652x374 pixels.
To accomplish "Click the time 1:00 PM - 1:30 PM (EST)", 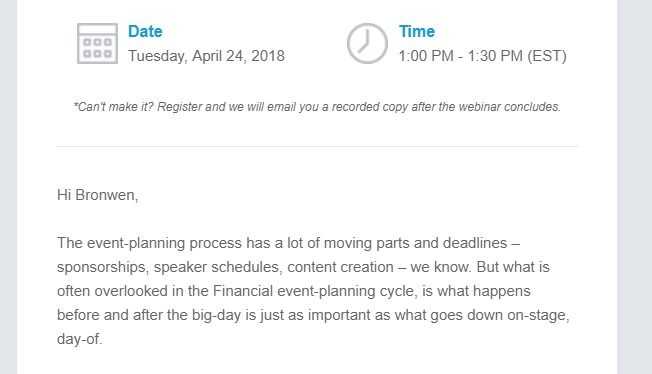I will (483, 56).
